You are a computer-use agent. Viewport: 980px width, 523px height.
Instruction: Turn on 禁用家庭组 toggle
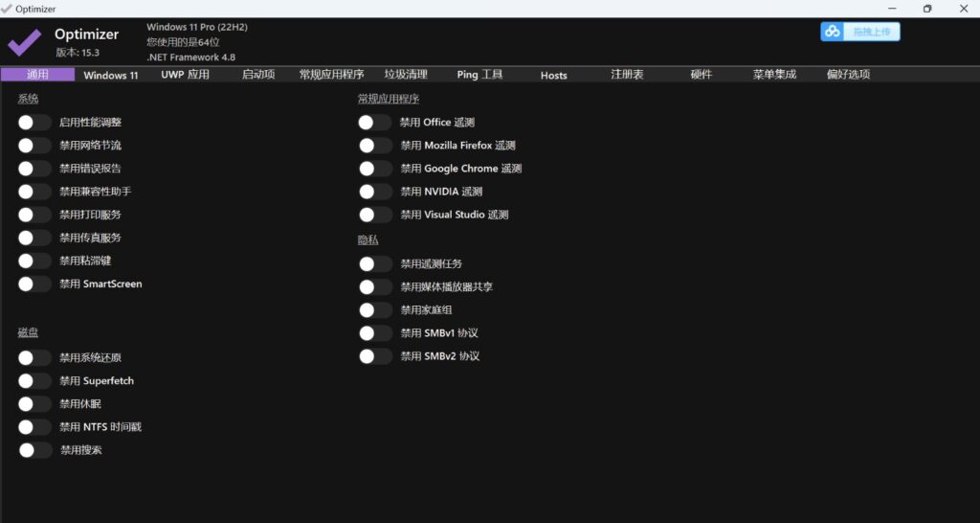[x=375, y=310]
